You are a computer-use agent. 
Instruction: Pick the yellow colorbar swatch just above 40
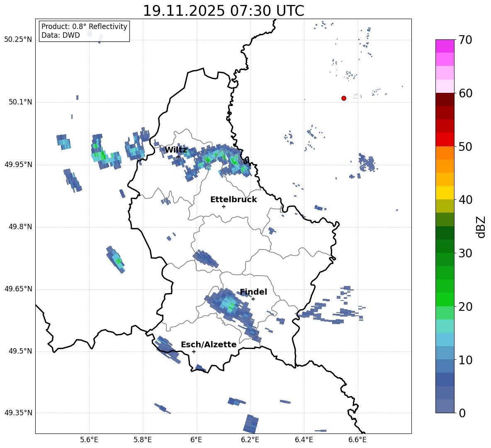pyautogui.click(x=445, y=193)
